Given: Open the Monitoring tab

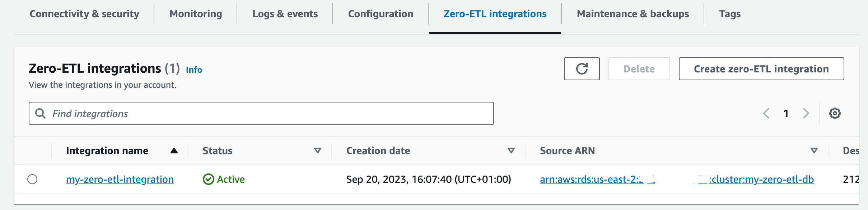Looking at the screenshot, I should pos(196,14).
